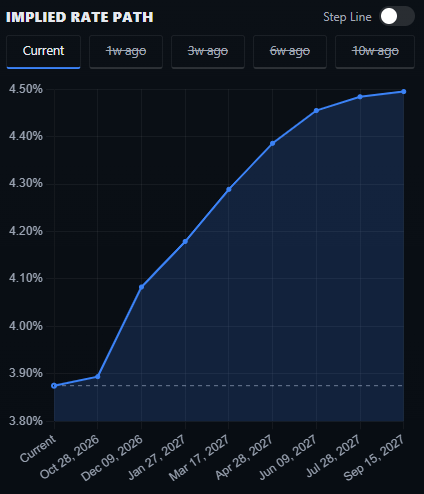Show the 1w ago rate path
The height and width of the screenshot is (494, 424).
coord(126,52)
